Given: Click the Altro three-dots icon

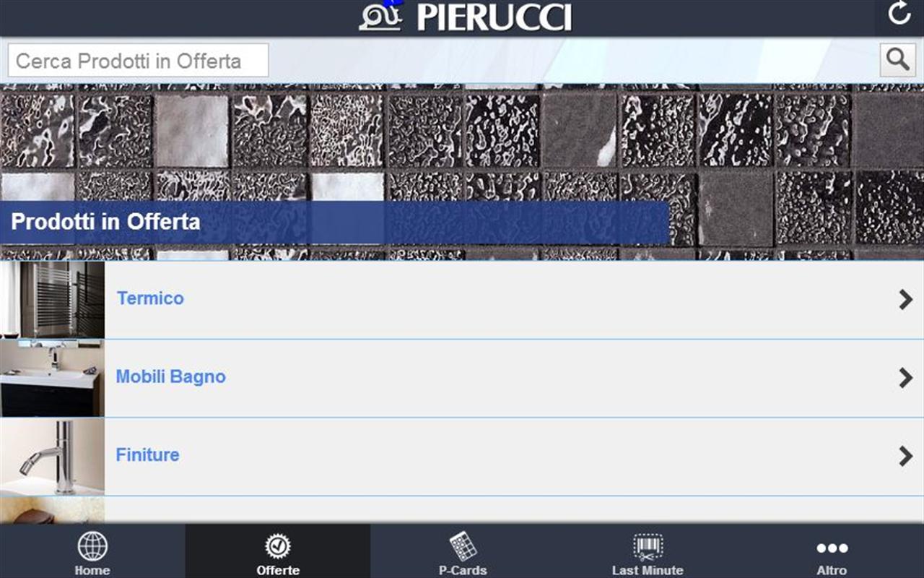Looking at the screenshot, I should [832, 548].
